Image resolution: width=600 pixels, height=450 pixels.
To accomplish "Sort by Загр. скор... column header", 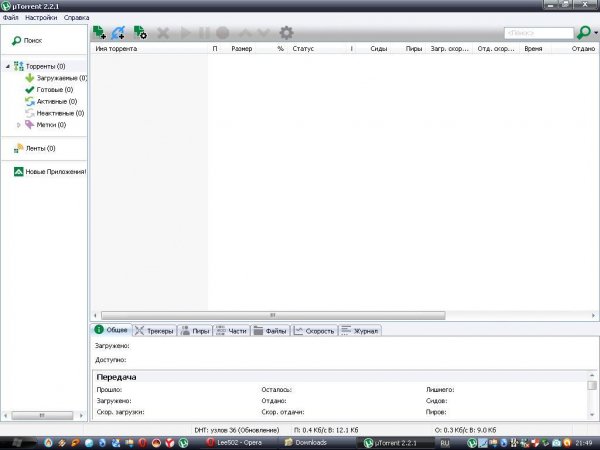I will coord(450,49).
